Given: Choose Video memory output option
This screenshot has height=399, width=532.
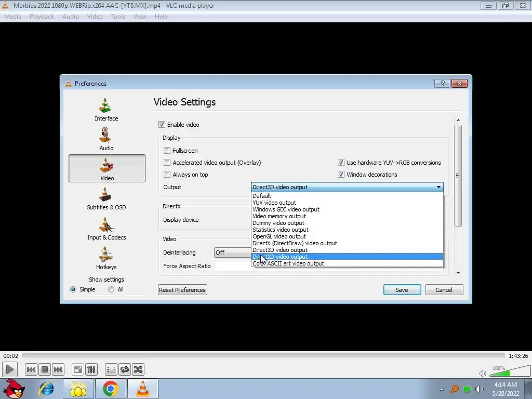Looking at the screenshot, I should pyautogui.click(x=347, y=216).
